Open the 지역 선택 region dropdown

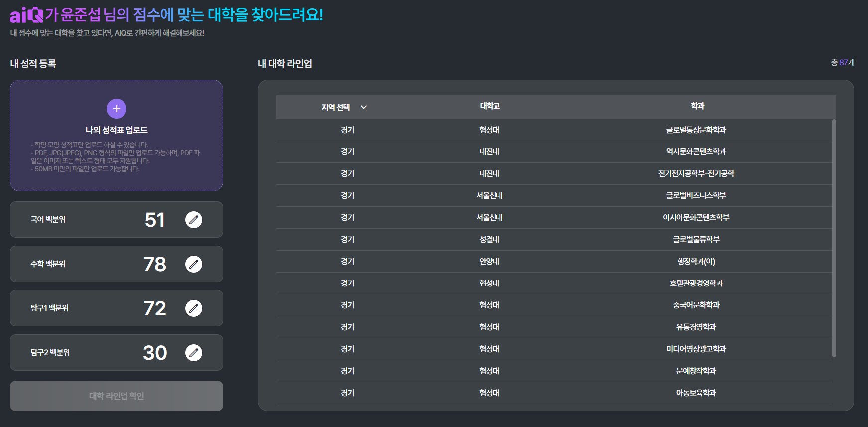(x=336, y=107)
